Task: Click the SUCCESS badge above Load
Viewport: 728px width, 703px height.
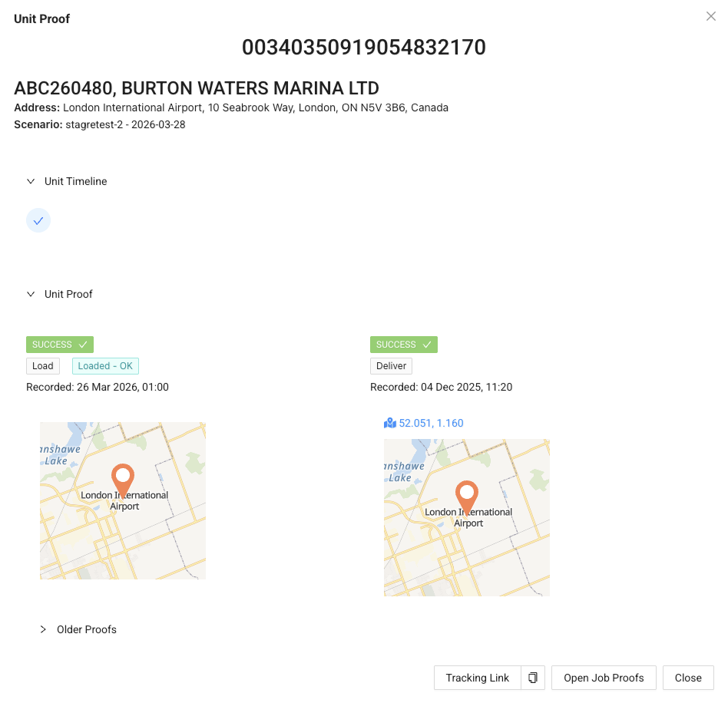Action: [x=60, y=345]
